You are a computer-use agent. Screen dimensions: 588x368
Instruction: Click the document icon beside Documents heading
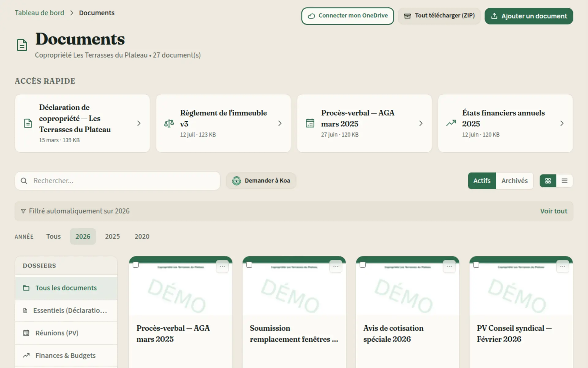click(22, 45)
